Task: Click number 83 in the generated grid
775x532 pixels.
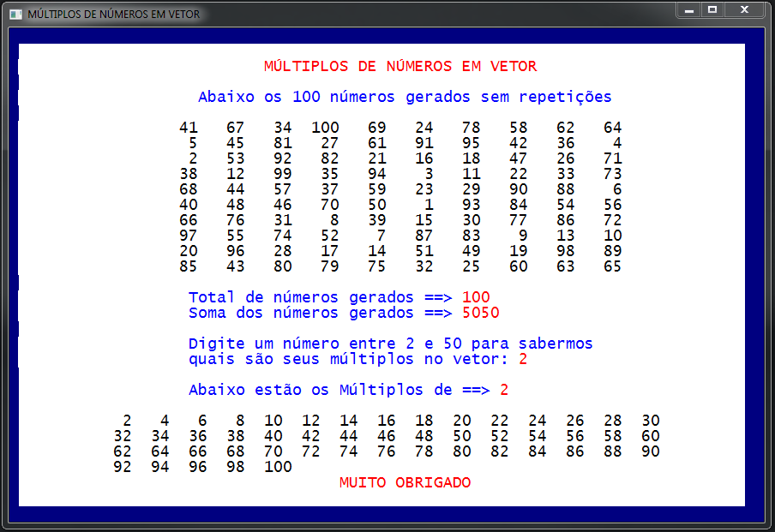Action: pyautogui.click(x=471, y=236)
